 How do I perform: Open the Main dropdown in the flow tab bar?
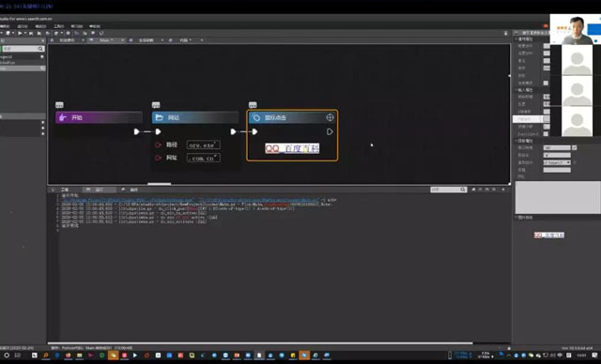pyautogui.click(x=106, y=40)
